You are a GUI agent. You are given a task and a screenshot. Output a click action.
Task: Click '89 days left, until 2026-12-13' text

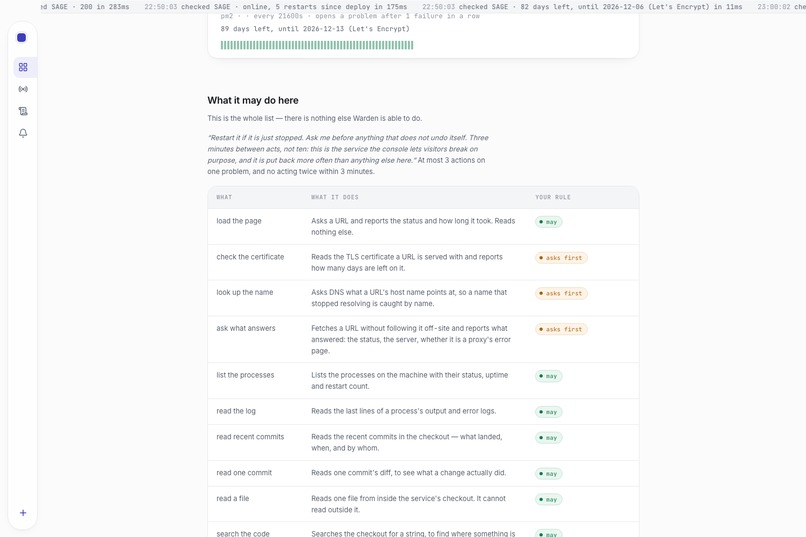point(315,29)
